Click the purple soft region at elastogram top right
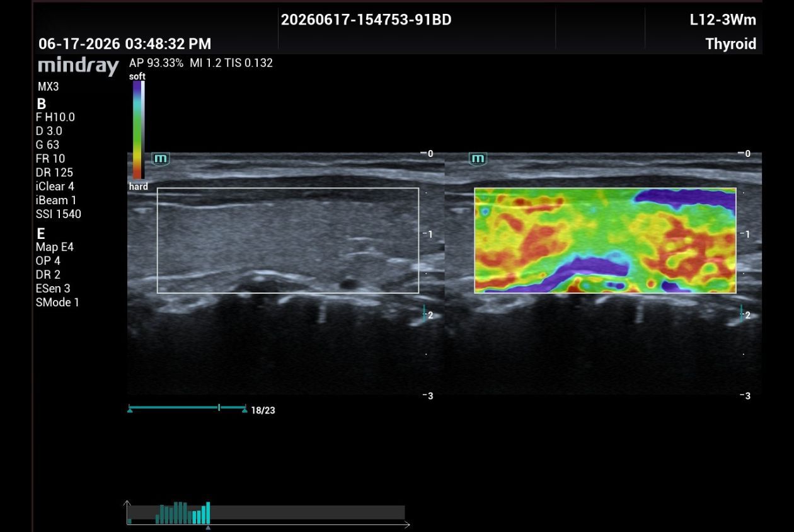 pyautogui.click(x=687, y=199)
